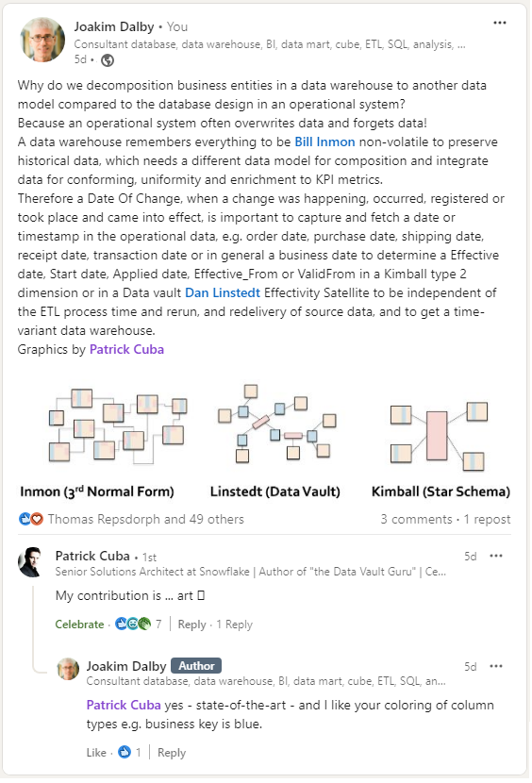
Task: Expand the 1 Reply thread
Action: [x=234, y=625]
